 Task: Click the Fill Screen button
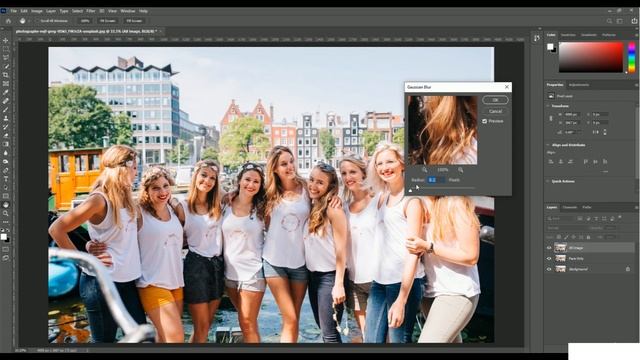coord(134,21)
